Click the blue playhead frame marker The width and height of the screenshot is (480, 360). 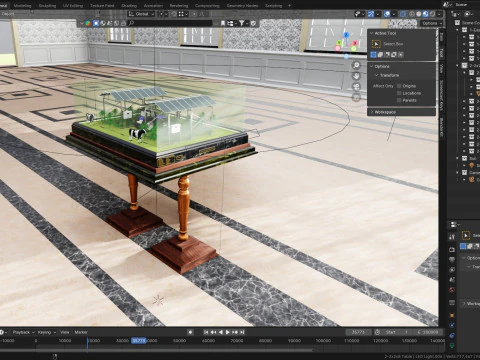(138, 340)
